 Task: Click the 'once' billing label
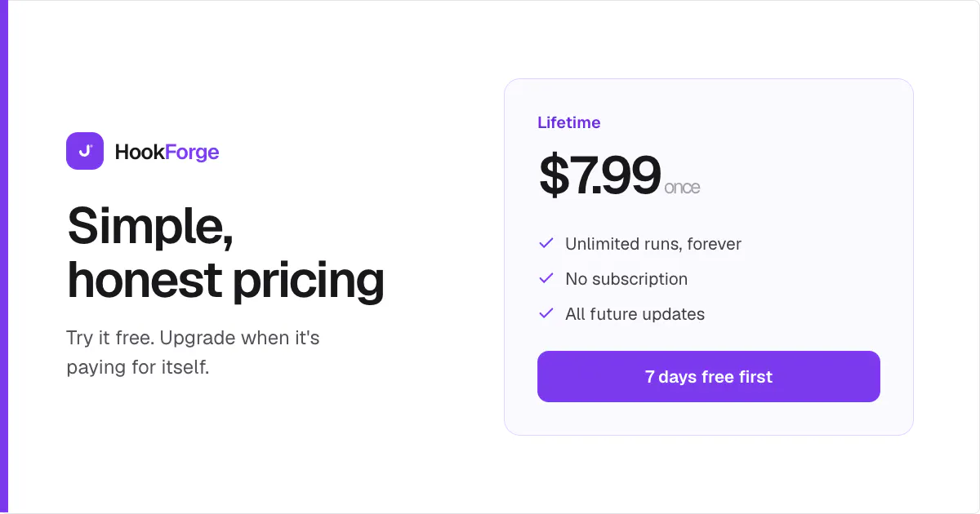[683, 188]
